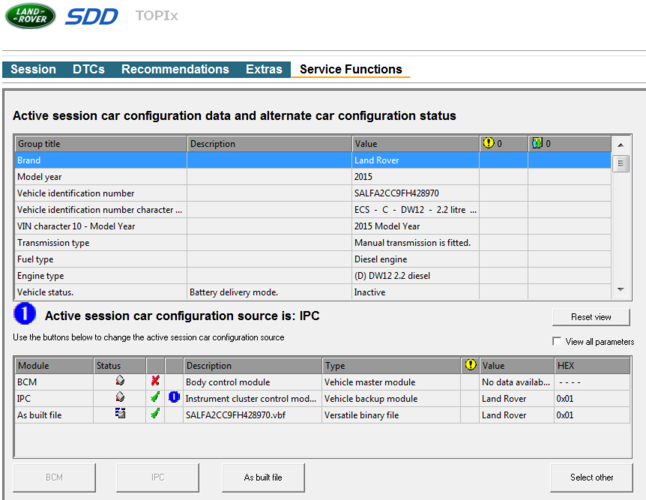Click the configuration table scroll up arrow
The height and width of the screenshot is (500, 646).
coord(620,145)
